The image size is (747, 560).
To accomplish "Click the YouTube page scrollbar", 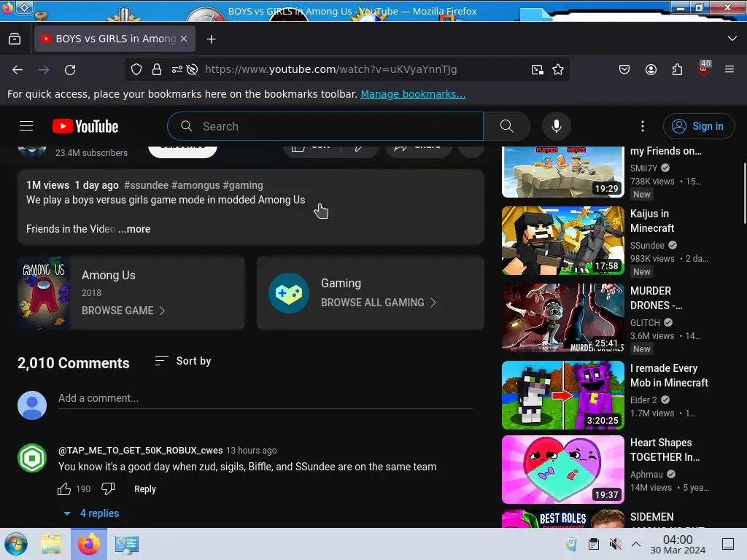I will (744, 192).
